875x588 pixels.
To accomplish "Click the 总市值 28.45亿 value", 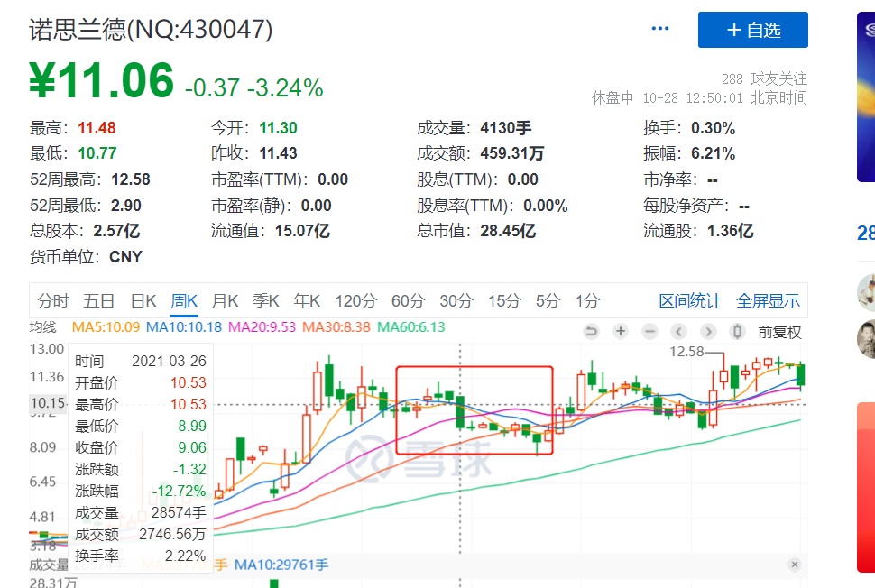I will [508, 231].
